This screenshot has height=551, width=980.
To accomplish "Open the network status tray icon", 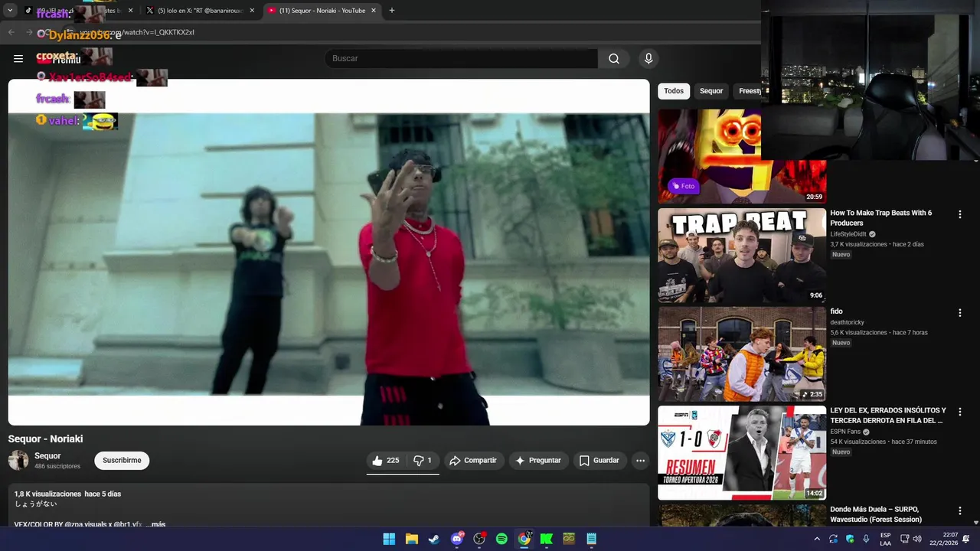I will pyautogui.click(x=904, y=539).
